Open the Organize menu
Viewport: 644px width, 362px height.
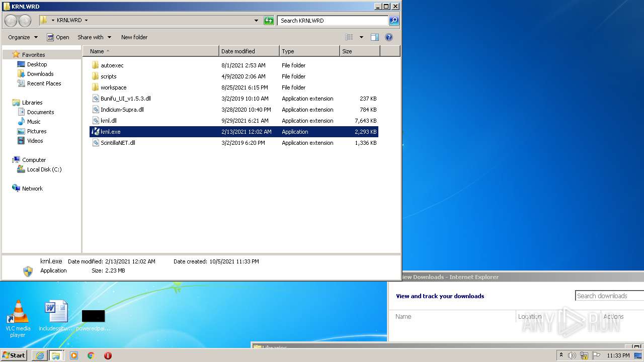[x=23, y=37]
